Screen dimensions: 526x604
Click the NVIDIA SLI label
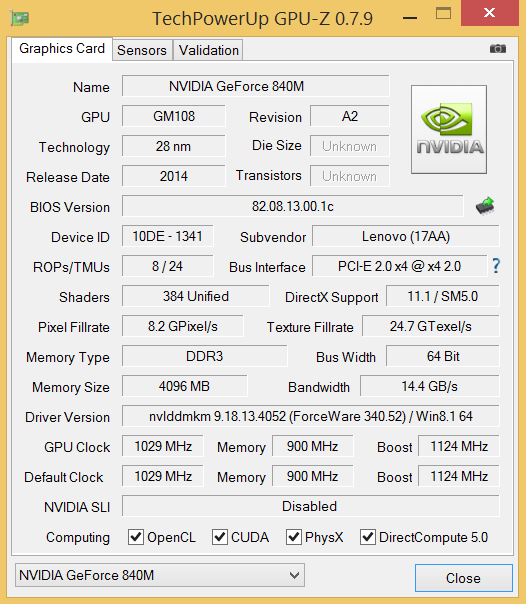77,507
